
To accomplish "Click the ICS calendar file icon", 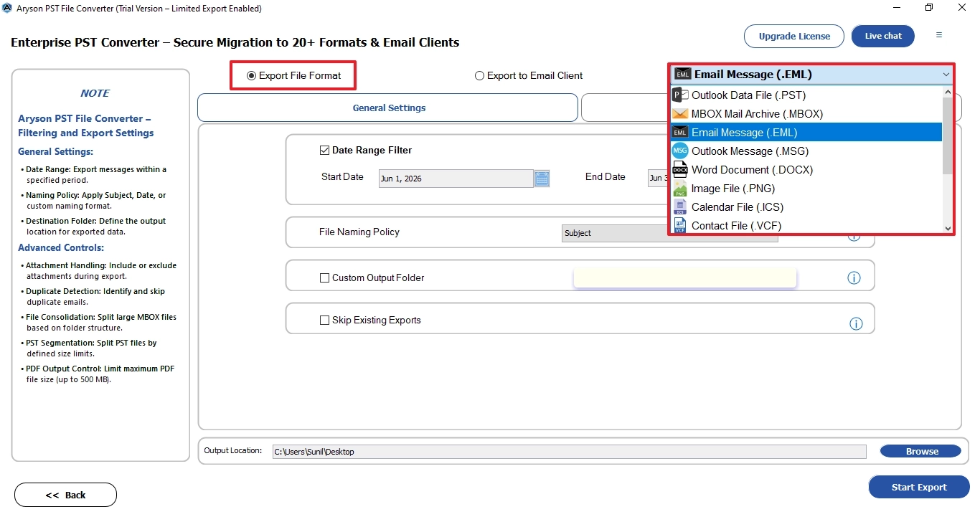I will coord(679,207).
